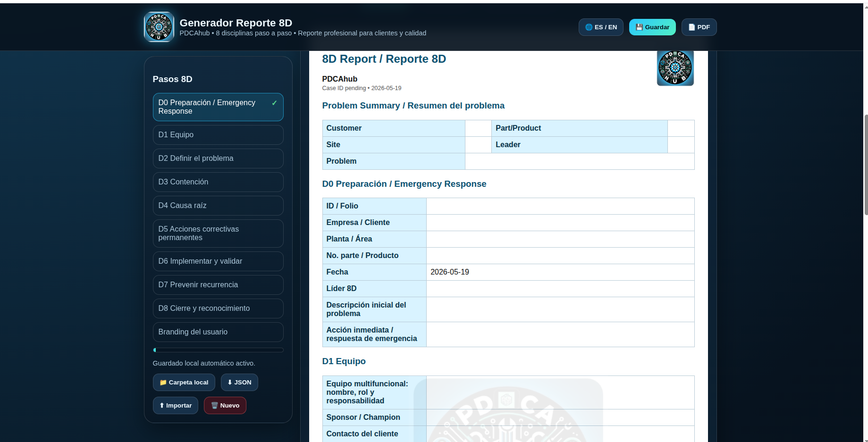Click the 'Problem Summary / Resumen del problema' heading

tap(413, 106)
